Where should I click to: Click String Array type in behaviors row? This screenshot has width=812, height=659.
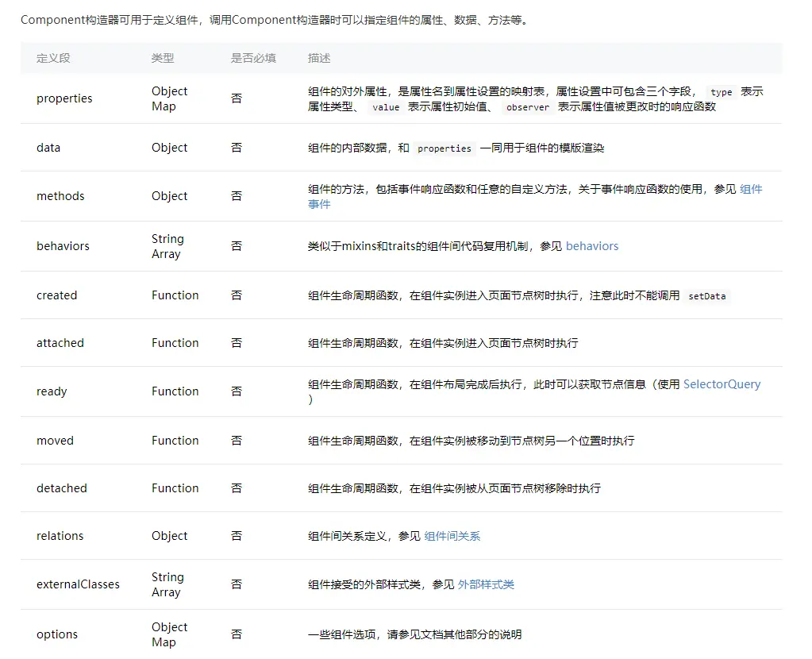(167, 246)
